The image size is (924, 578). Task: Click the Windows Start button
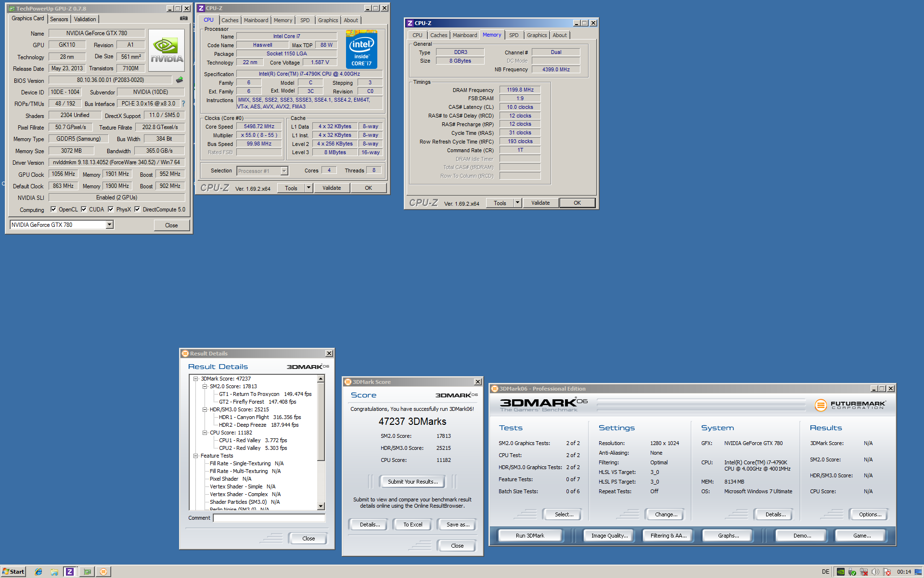(13, 572)
